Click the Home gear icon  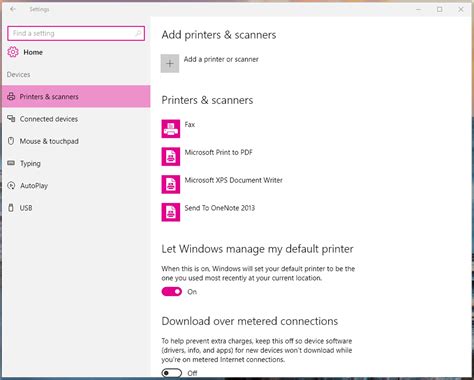point(13,52)
